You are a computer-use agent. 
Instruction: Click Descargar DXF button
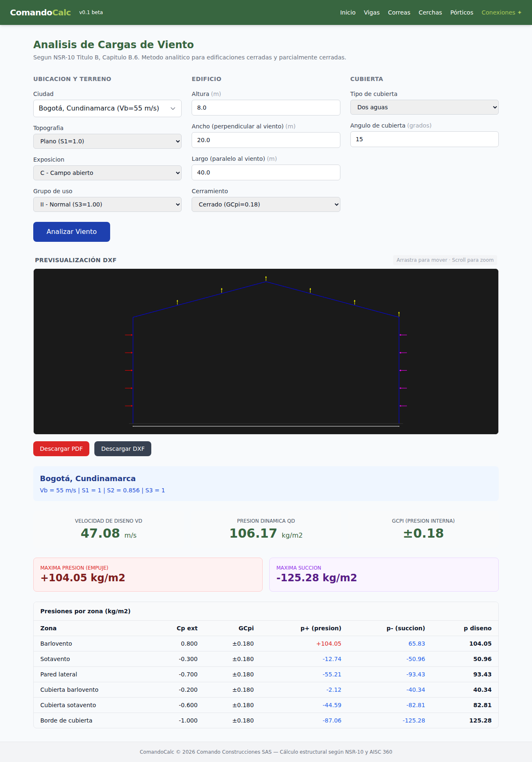tap(123, 449)
